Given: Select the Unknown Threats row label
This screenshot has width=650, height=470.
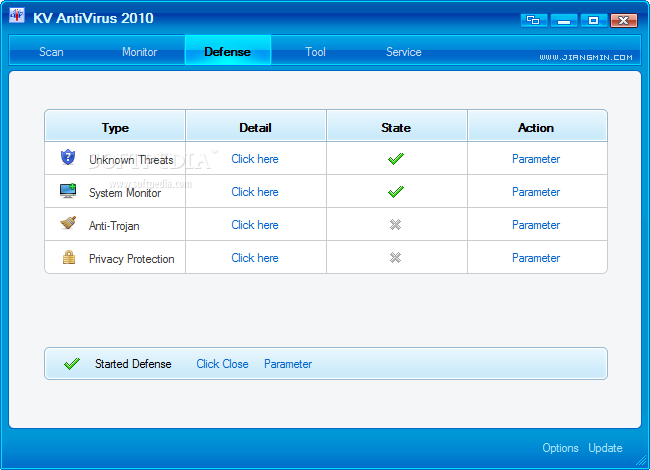Looking at the screenshot, I should pos(131,160).
